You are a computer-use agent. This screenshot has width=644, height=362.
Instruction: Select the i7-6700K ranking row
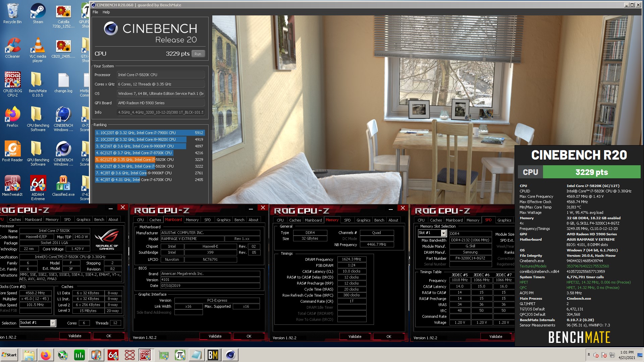[150, 180]
